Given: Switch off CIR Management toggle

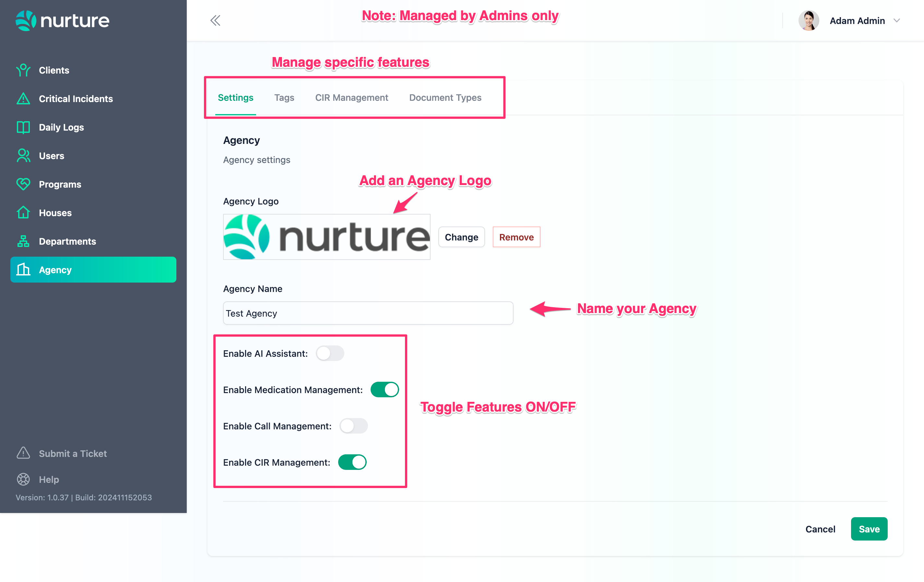Looking at the screenshot, I should point(352,462).
